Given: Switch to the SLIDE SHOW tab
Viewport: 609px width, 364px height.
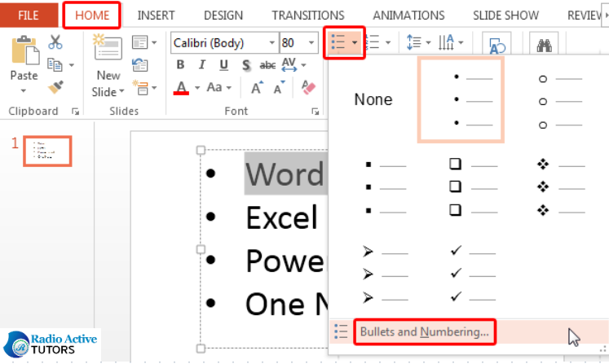Looking at the screenshot, I should [505, 15].
